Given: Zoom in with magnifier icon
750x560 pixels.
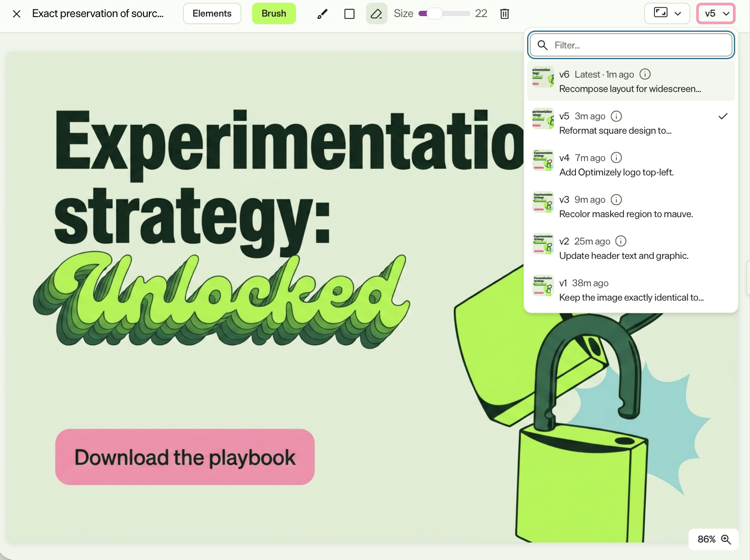Looking at the screenshot, I should pos(726,539).
